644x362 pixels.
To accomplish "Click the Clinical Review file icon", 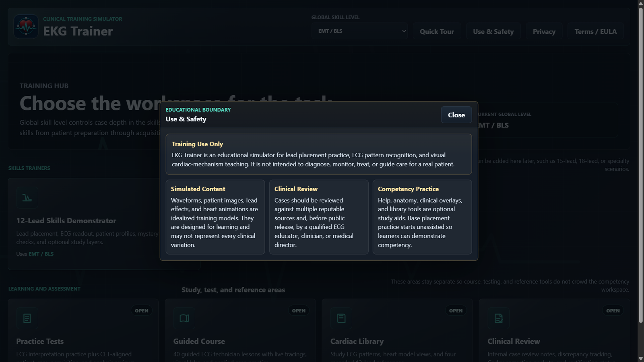I will 498,318.
